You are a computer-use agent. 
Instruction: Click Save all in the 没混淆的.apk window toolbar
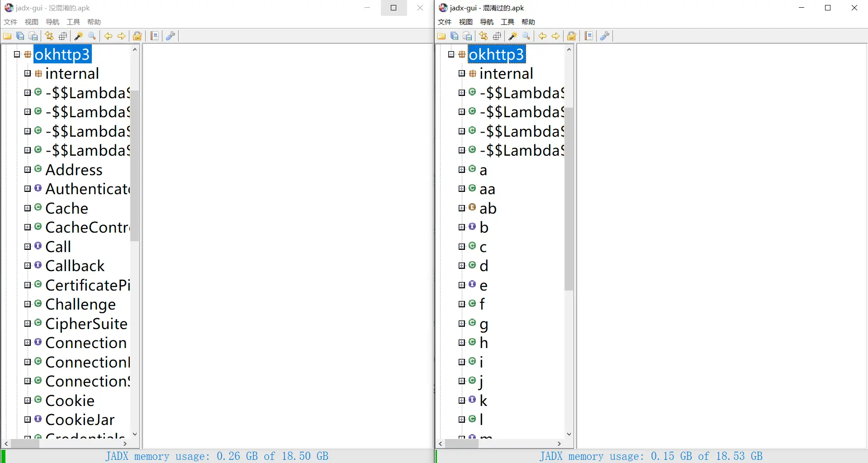click(x=20, y=36)
